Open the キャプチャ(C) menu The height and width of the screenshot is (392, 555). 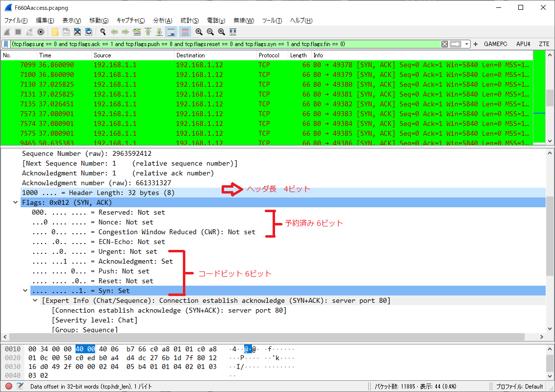(x=130, y=21)
